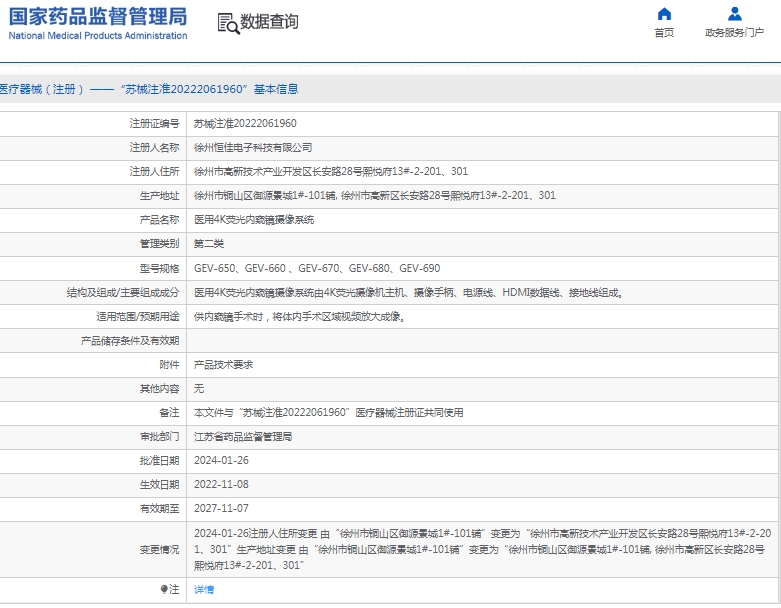Click the 首页 home icon
Image resolution: width=781 pixels, height=608 pixels.
pos(664,13)
